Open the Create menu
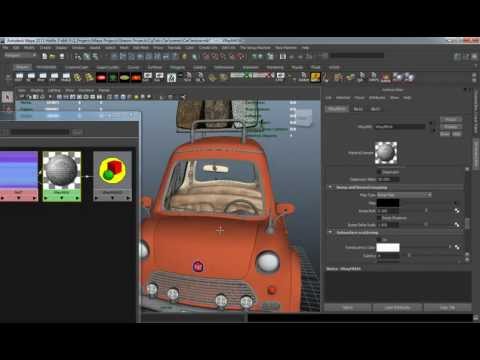This screenshot has width=480, height=360. [45, 48]
